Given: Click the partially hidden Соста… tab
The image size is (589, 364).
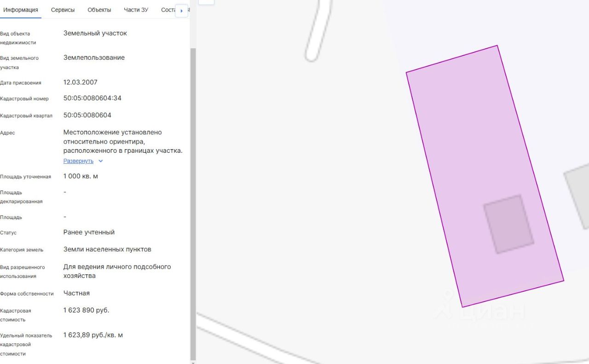Looking at the screenshot, I should [x=168, y=10].
